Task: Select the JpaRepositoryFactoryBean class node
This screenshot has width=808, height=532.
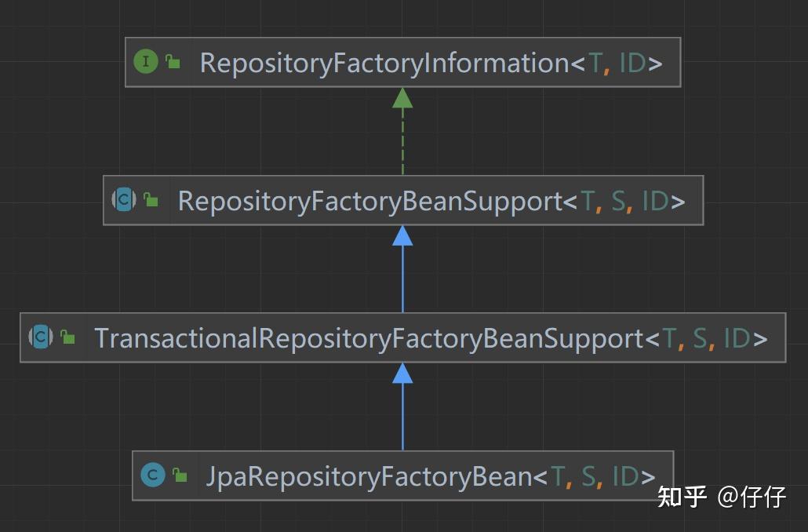Action: point(402,475)
